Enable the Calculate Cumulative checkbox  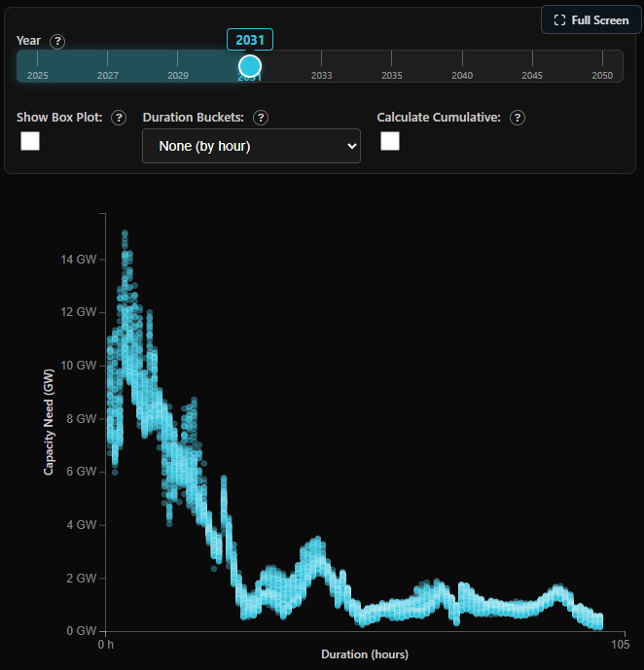(x=390, y=141)
